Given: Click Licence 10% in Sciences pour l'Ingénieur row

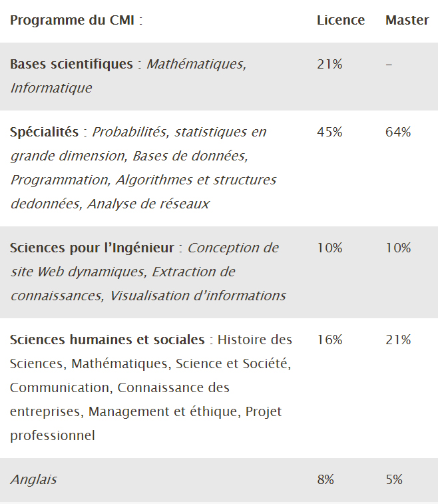Looking at the screenshot, I should tap(329, 248).
